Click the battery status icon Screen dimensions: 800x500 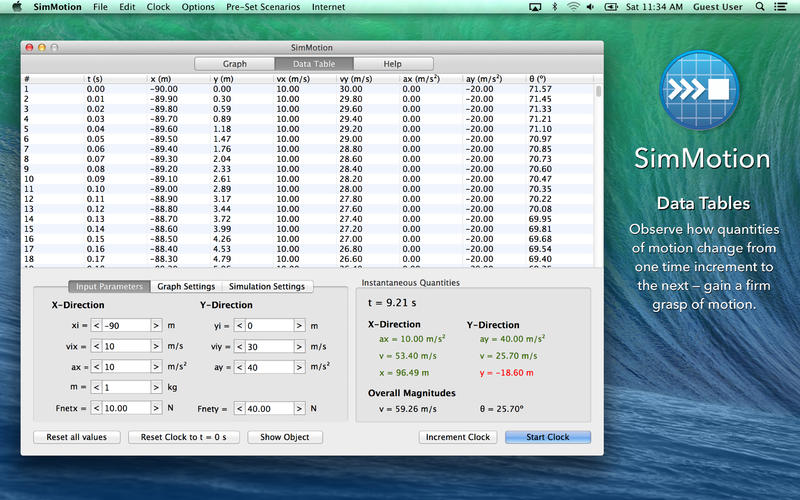click(611, 7)
